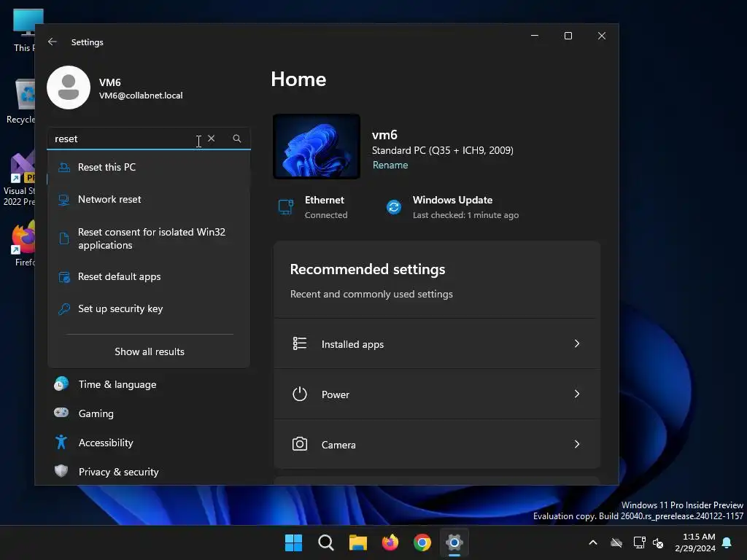Click the Power symbol icon
Image resolution: width=747 pixels, height=560 pixels.
coord(300,394)
